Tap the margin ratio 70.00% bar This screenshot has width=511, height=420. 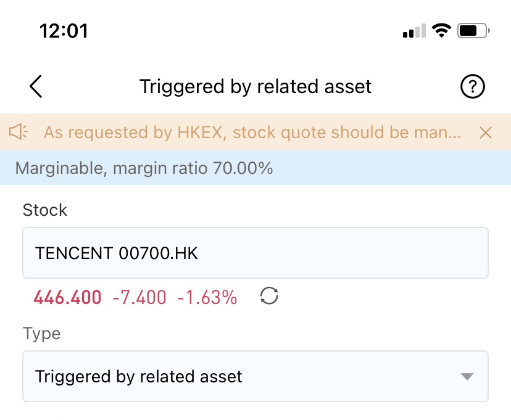click(x=255, y=168)
